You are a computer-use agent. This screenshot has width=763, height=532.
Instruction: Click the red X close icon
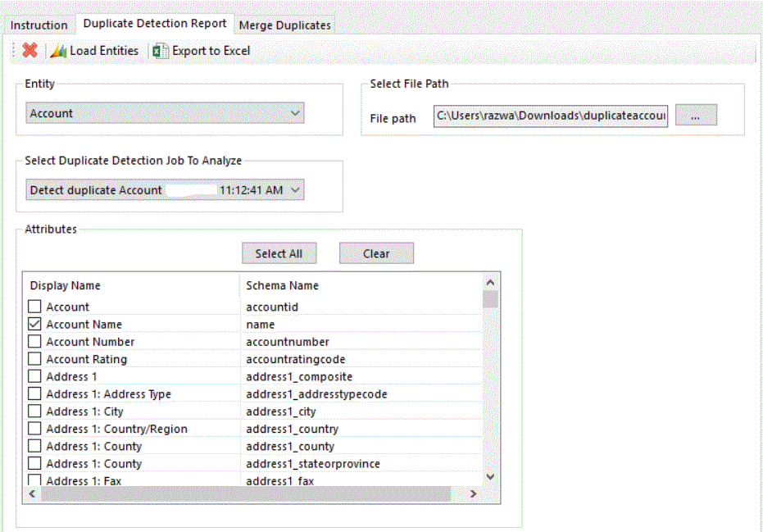30,51
